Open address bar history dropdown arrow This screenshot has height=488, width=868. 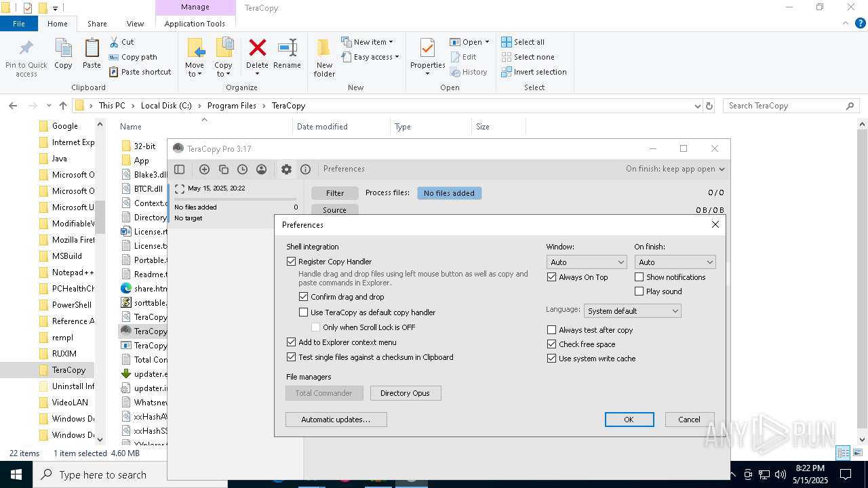click(x=698, y=106)
